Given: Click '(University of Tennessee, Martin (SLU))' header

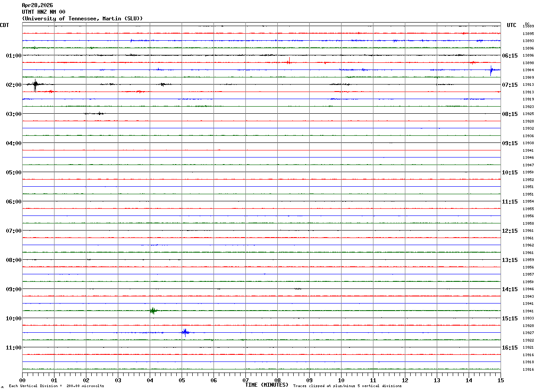Looking at the screenshot, I should tap(82, 19).
